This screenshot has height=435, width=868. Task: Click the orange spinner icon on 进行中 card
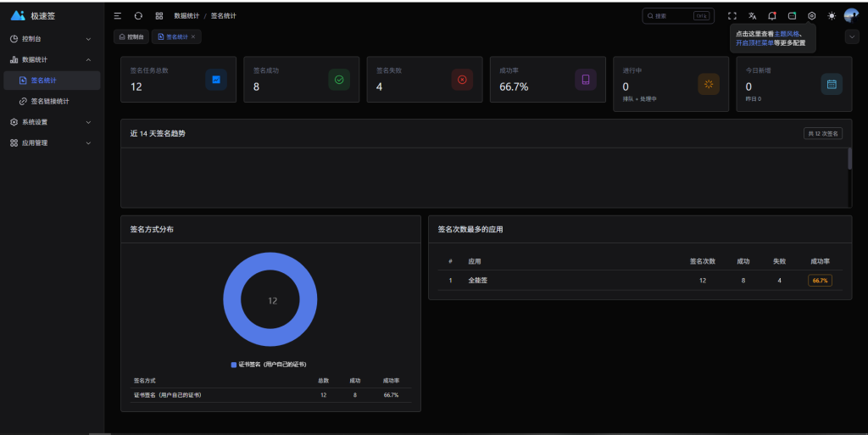[x=709, y=84]
